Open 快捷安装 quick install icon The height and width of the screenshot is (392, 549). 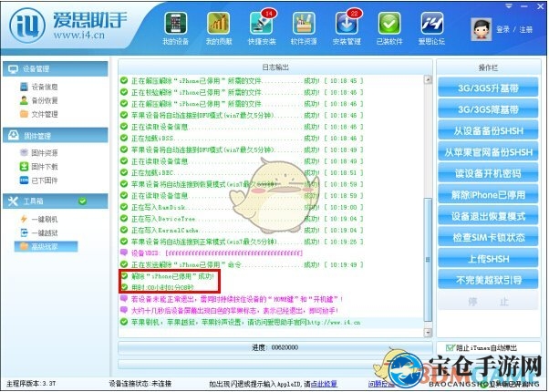(262, 28)
